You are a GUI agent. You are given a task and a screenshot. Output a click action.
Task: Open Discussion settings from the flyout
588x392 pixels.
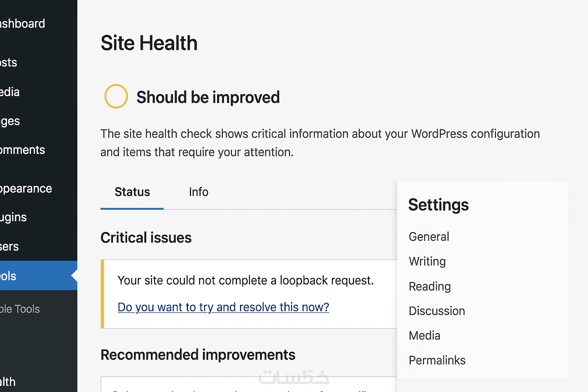click(x=437, y=311)
